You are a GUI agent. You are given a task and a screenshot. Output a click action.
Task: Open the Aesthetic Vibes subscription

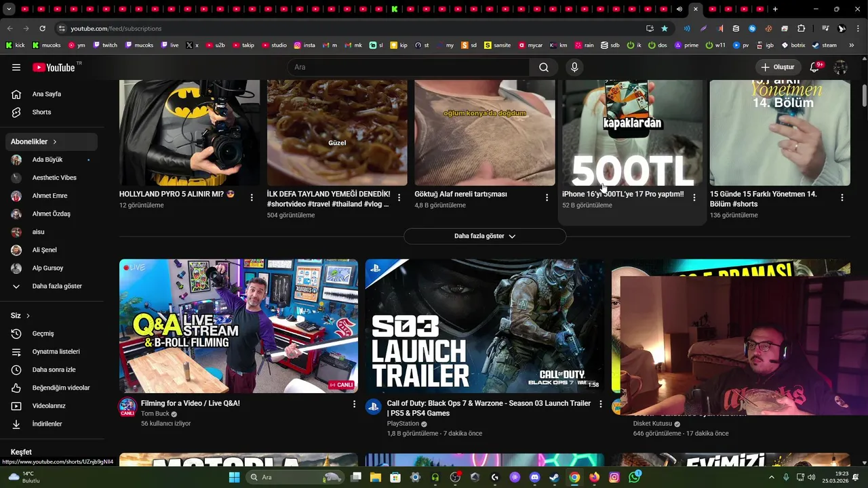[53, 178]
